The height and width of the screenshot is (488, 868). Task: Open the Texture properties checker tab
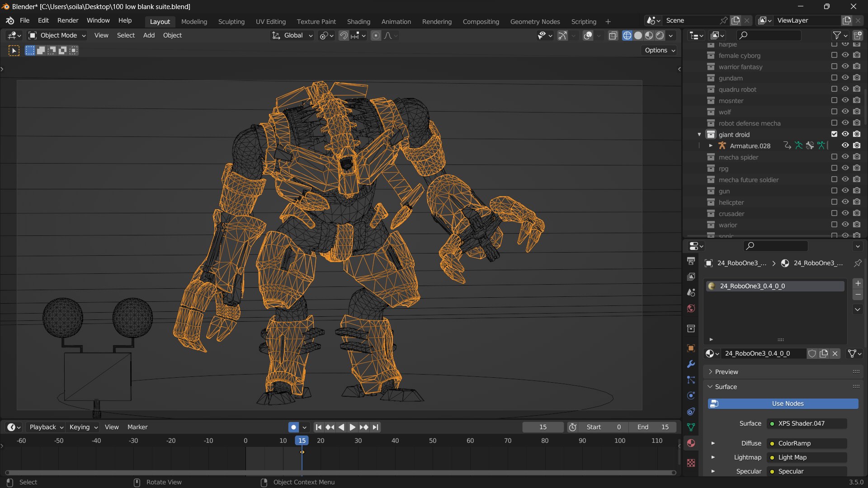click(x=691, y=463)
